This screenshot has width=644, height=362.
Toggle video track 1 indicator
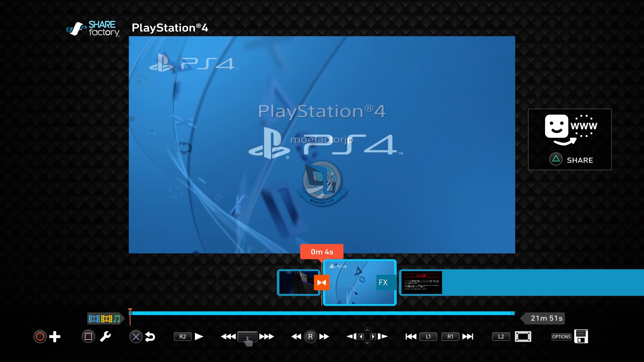[x=94, y=319]
